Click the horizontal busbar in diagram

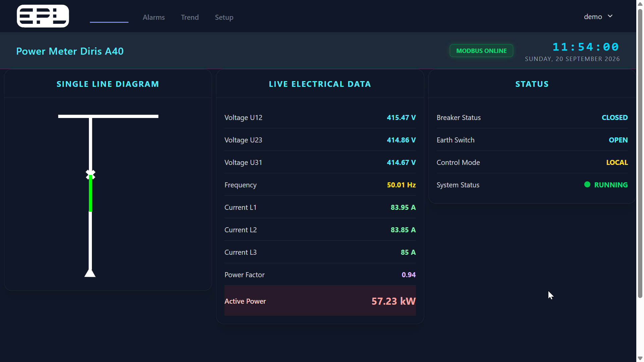pos(108,116)
